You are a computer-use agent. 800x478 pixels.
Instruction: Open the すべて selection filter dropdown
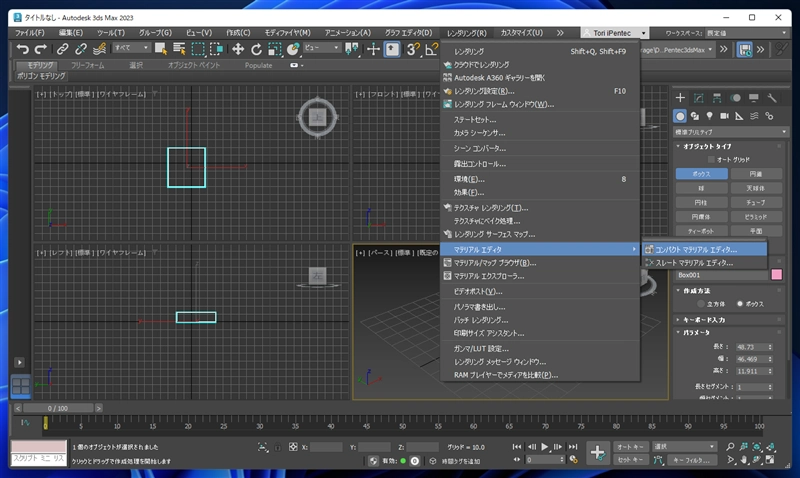coord(132,48)
